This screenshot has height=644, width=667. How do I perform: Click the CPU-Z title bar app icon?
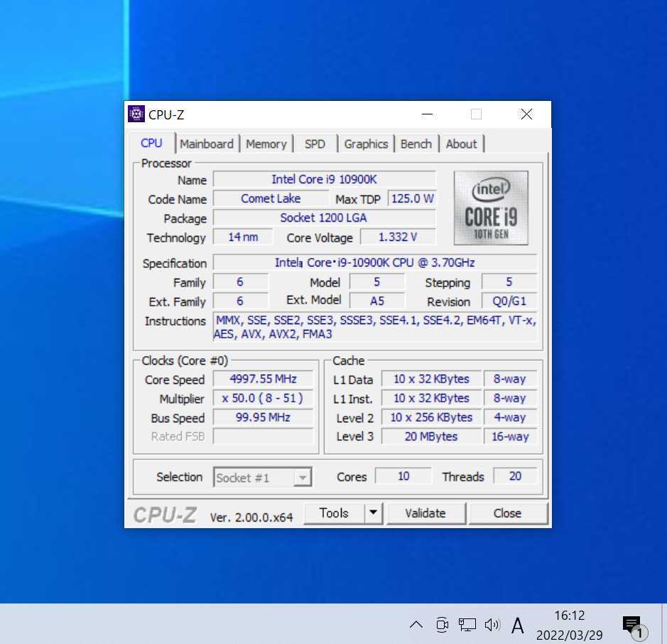[x=136, y=114]
